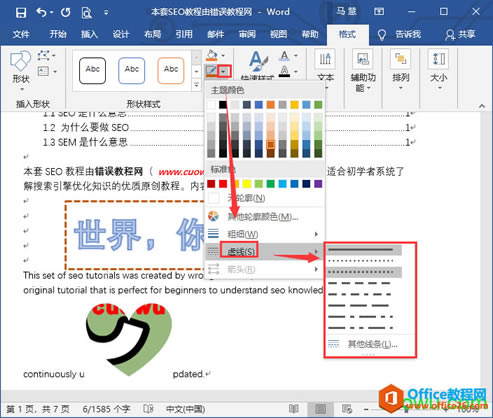Switch to Read Mode view in status bar
Screen dimensions: 493x418
tap(294, 409)
